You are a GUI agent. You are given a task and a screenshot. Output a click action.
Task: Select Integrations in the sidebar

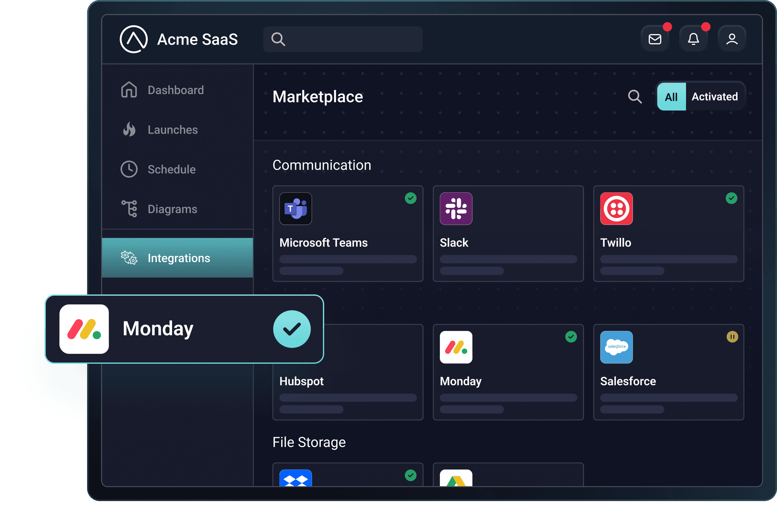pos(178,258)
